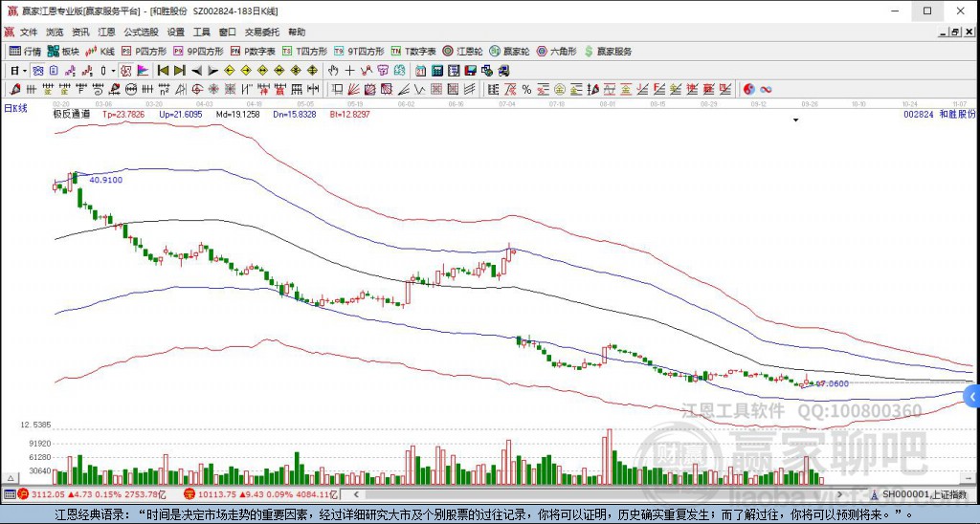
Task: Click the 40.9100 high price label
Action: (x=105, y=180)
